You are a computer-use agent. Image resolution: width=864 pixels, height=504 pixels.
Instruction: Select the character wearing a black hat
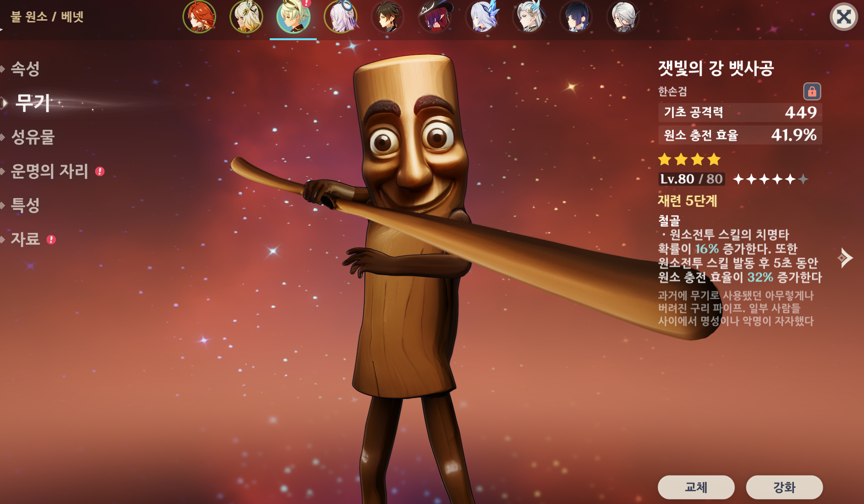point(434,17)
